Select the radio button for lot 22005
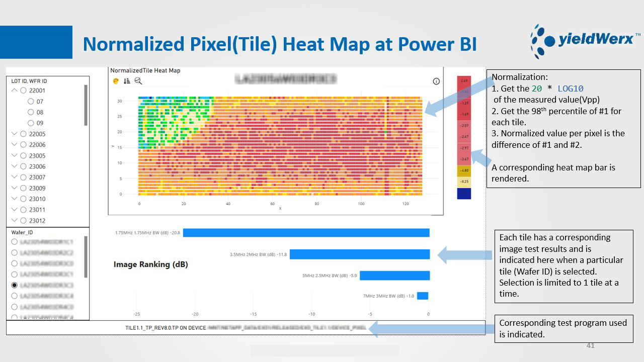644x362 pixels. pyautogui.click(x=23, y=134)
